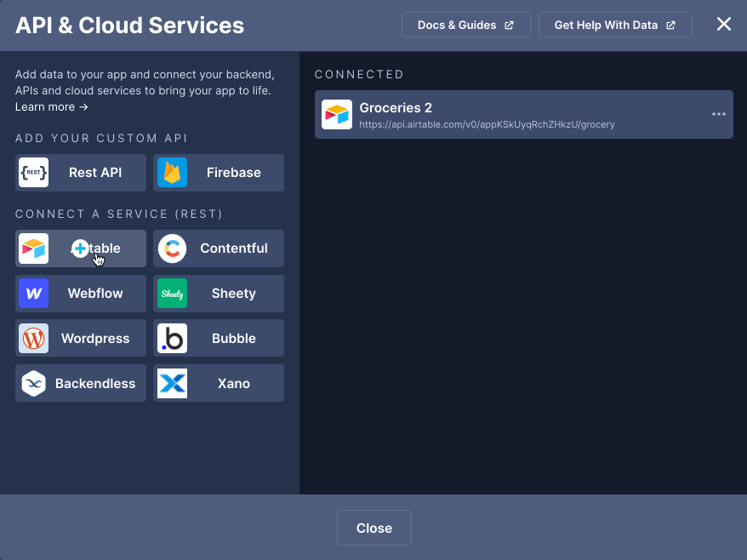This screenshot has height=560, width=747.
Task: Add a Firebase connection
Action: tap(219, 173)
